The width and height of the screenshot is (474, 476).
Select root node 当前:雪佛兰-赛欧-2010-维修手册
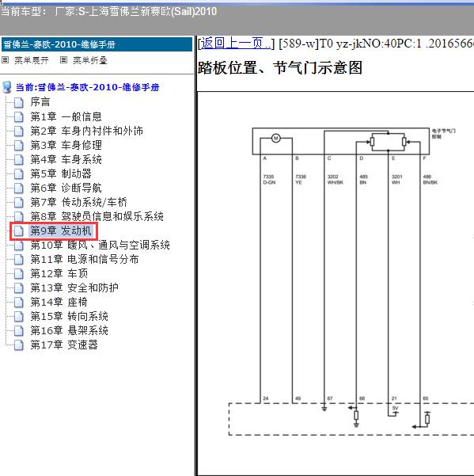87,87
